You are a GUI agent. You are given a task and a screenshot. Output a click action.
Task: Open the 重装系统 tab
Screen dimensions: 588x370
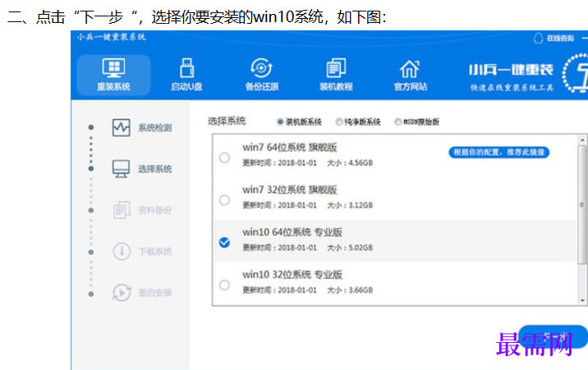point(113,75)
